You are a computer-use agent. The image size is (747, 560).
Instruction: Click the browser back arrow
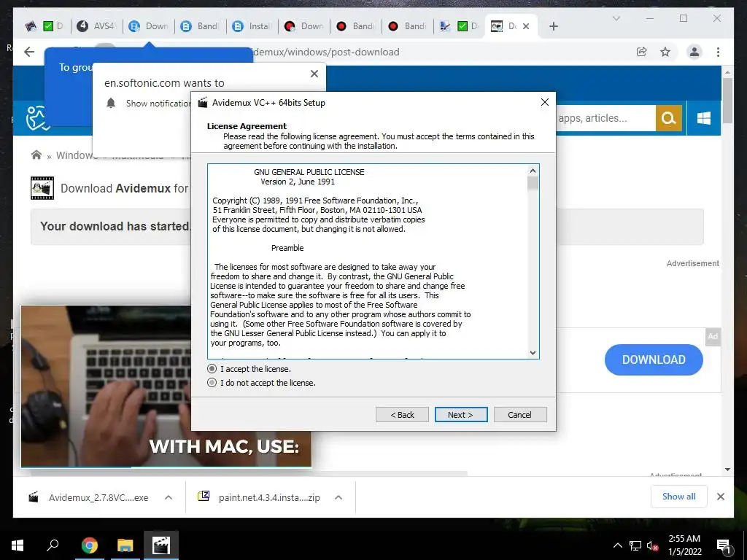click(x=29, y=52)
